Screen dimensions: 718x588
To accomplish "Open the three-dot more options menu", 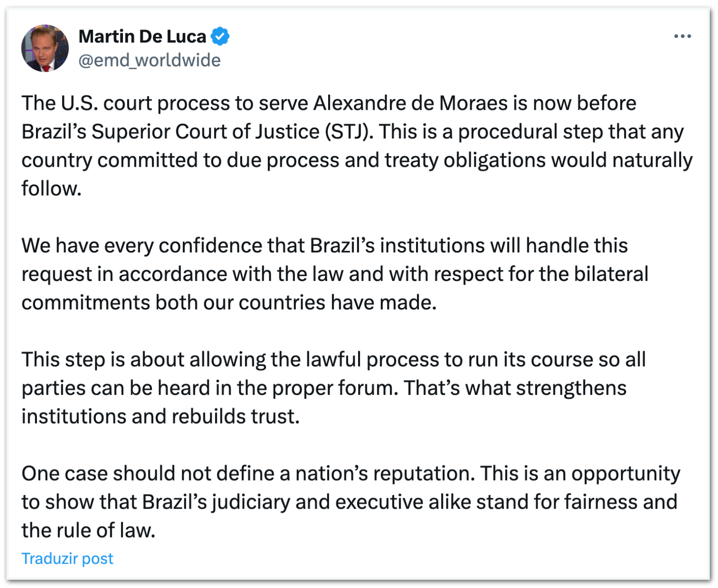I will click(x=682, y=36).
